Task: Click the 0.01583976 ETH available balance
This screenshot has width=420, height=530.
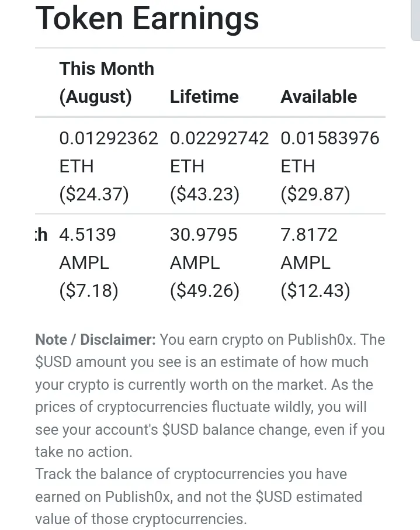Action: pyautogui.click(x=330, y=152)
